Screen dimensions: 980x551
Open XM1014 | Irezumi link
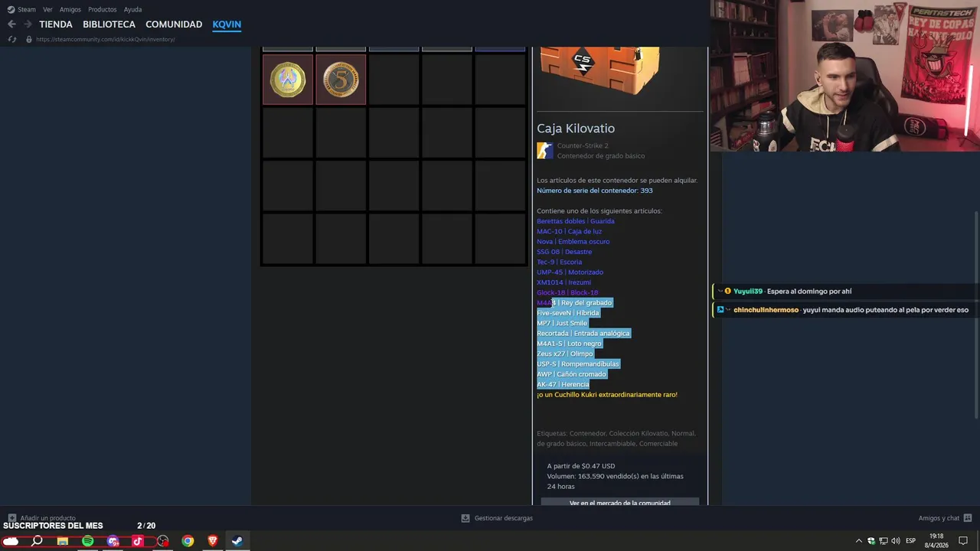[563, 282]
